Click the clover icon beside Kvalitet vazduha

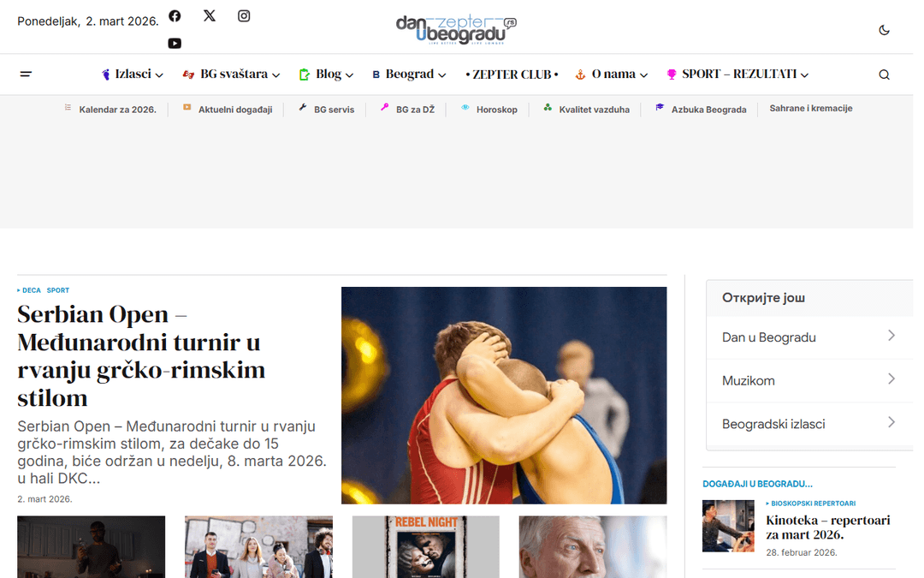548,107
